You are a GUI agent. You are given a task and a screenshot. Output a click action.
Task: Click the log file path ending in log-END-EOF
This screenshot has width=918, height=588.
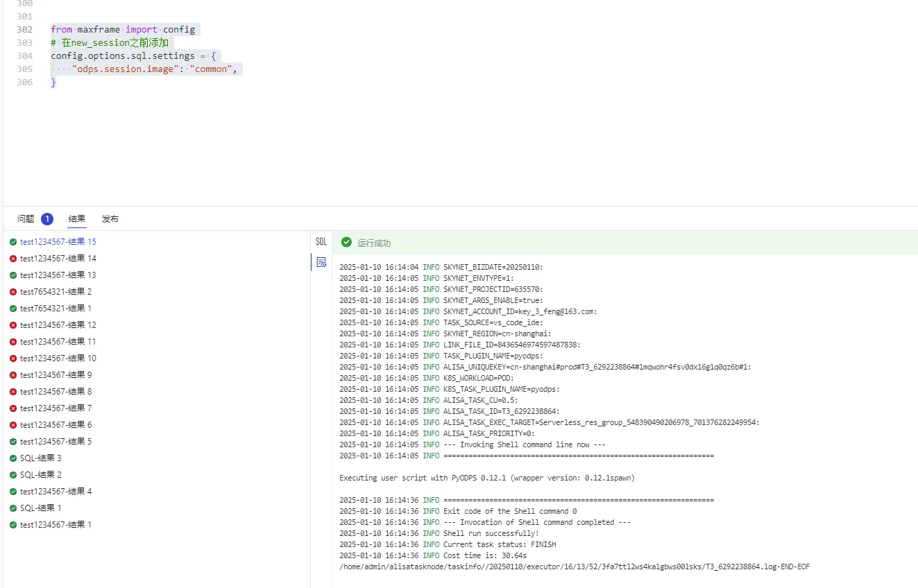575,567
